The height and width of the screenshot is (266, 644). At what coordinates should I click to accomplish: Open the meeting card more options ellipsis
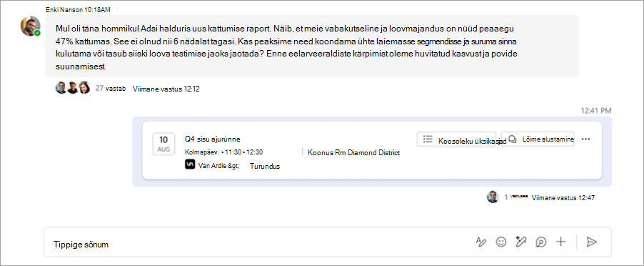[586, 139]
